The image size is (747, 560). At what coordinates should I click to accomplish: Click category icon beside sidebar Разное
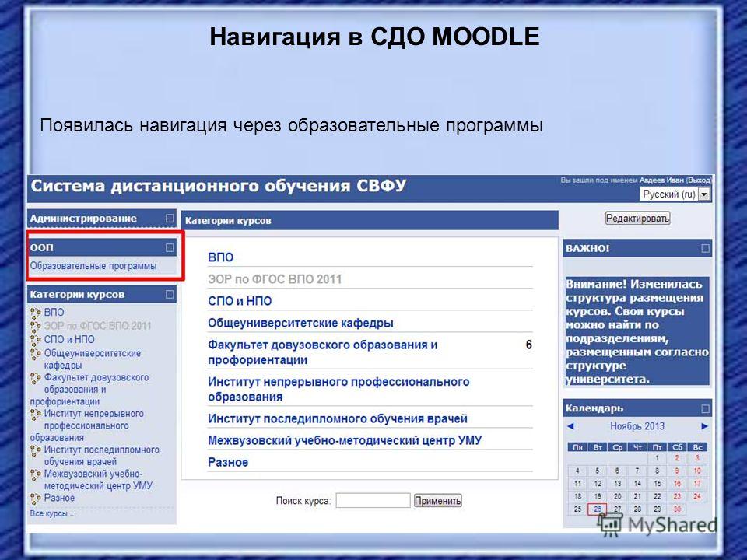[35, 499]
